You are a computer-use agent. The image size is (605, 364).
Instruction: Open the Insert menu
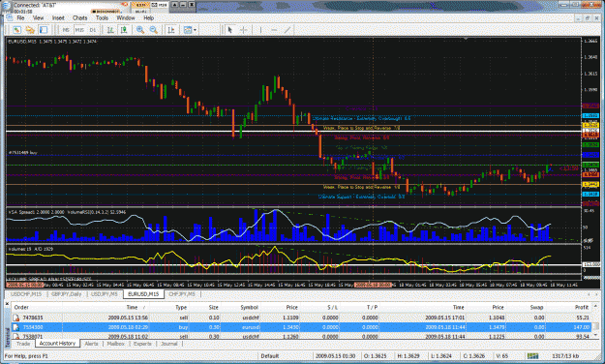(58, 17)
